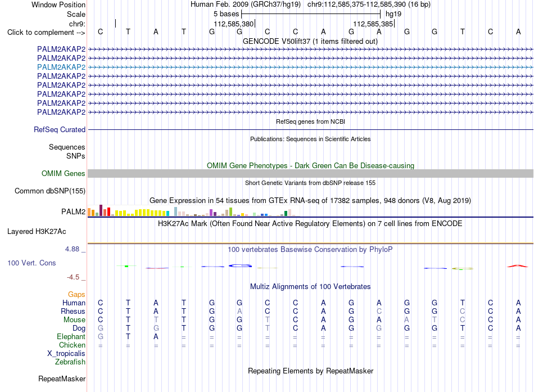Image resolution: width=534 pixels, height=392 pixels.
Task: Click the '4.88' PhyloP upper limit value
Action: tap(72, 249)
